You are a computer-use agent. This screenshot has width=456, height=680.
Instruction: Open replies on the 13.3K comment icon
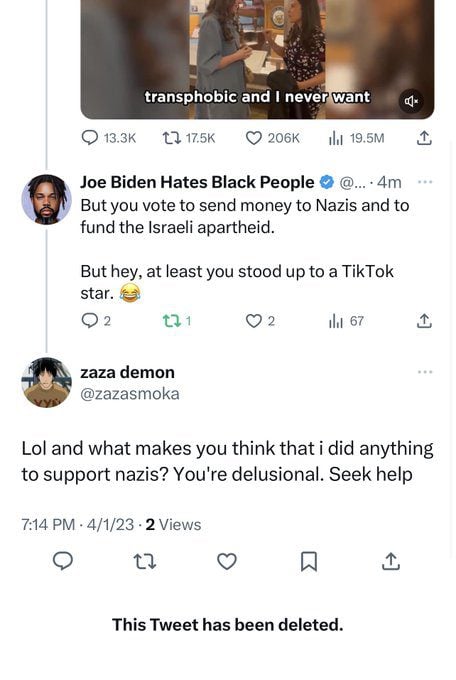89,138
